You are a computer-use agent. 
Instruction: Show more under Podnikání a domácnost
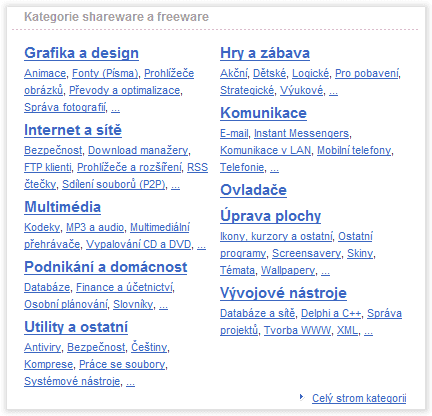[x=163, y=306]
